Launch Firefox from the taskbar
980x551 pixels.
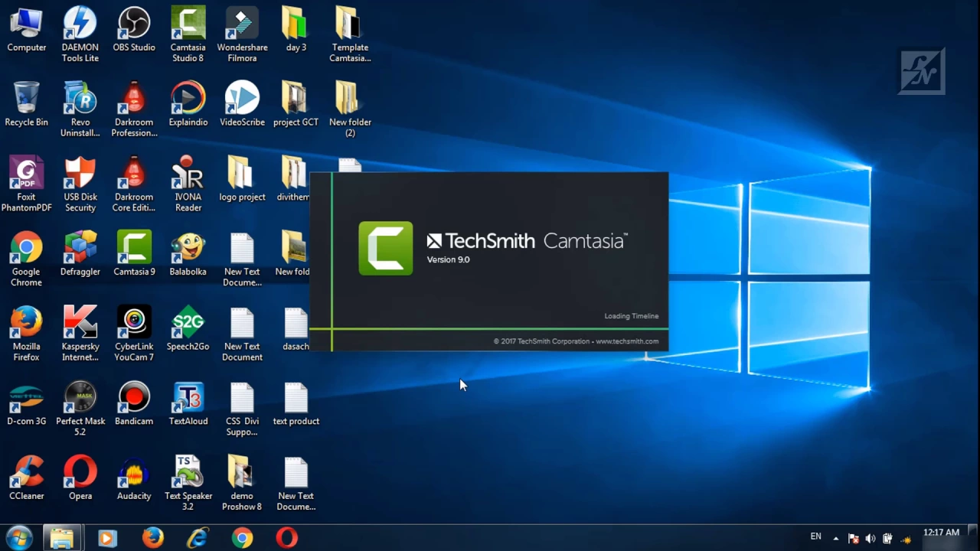tap(152, 538)
